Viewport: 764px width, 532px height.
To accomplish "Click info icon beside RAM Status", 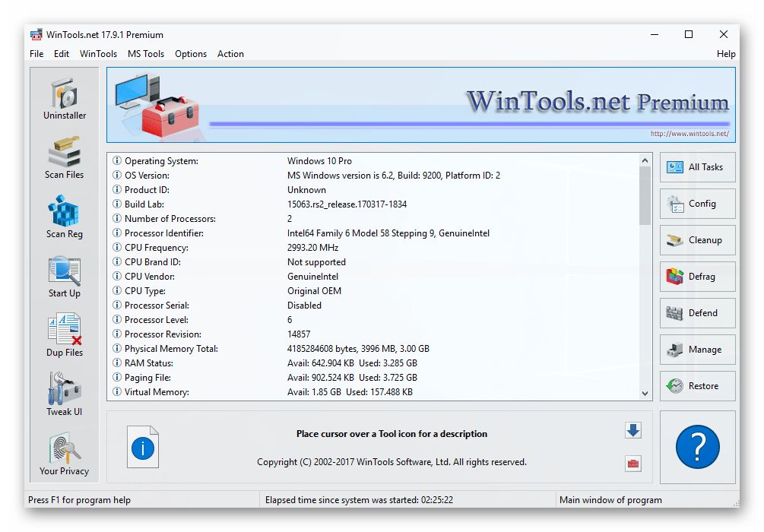I will tap(117, 363).
